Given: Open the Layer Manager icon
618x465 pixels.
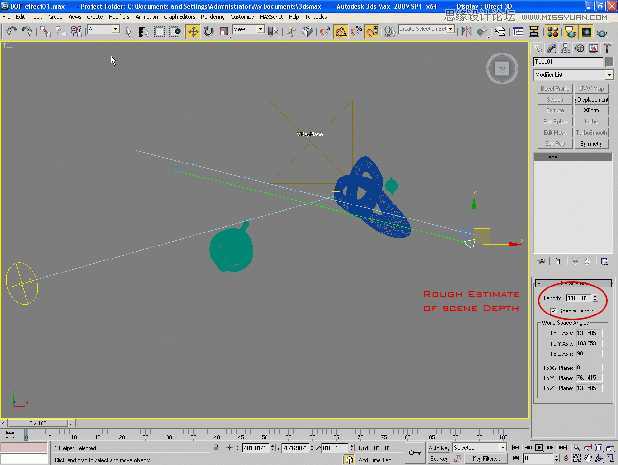Looking at the screenshot, I should point(500,32).
